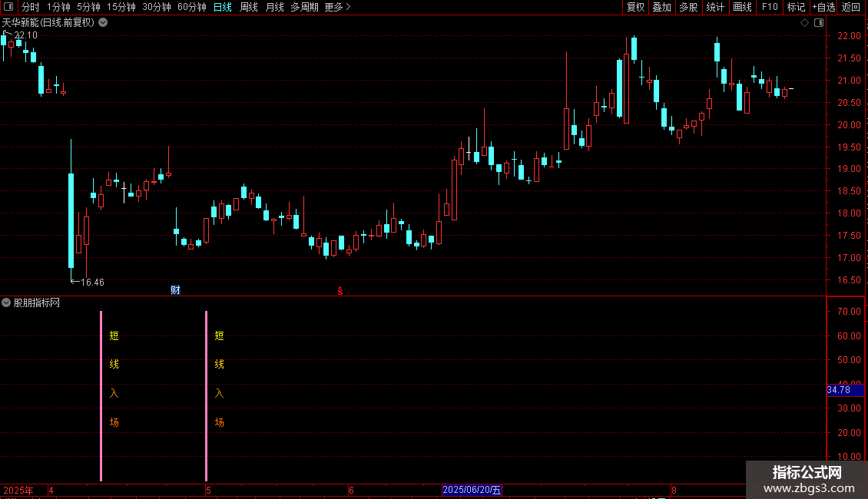Click the first 短线入场 signal line
Screen dimensions: 868x499
coord(101,395)
